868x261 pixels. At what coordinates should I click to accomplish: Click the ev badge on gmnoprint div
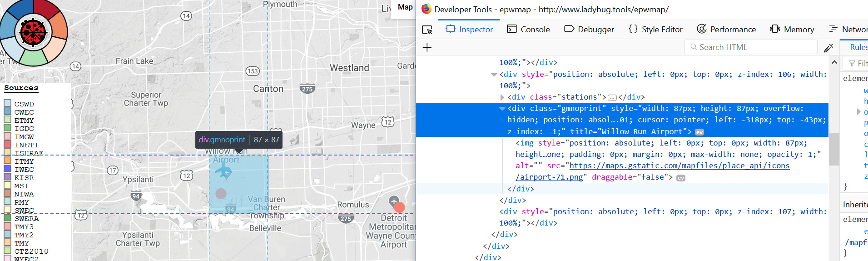point(699,132)
